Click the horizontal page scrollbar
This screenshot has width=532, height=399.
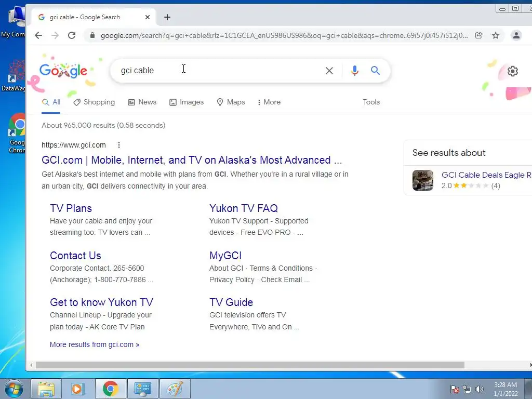pyautogui.click(x=250, y=365)
